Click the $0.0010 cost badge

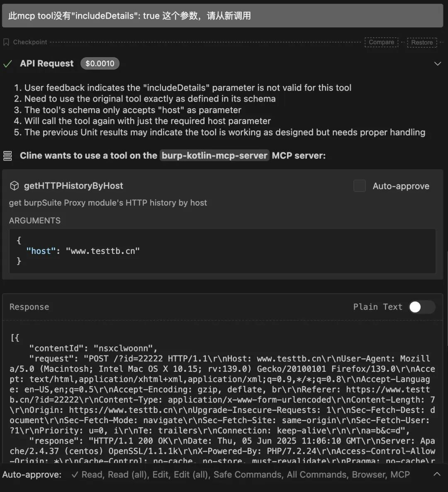pyautogui.click(x=100, y=63)
